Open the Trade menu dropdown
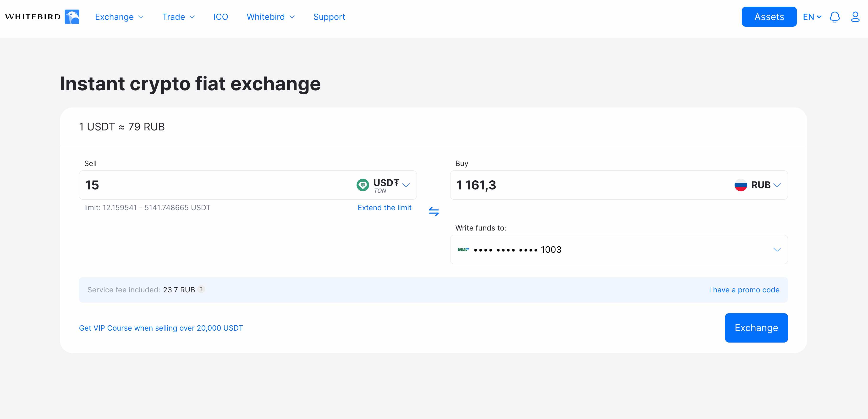This screenshot has height=419, width=868. [179, 17]
